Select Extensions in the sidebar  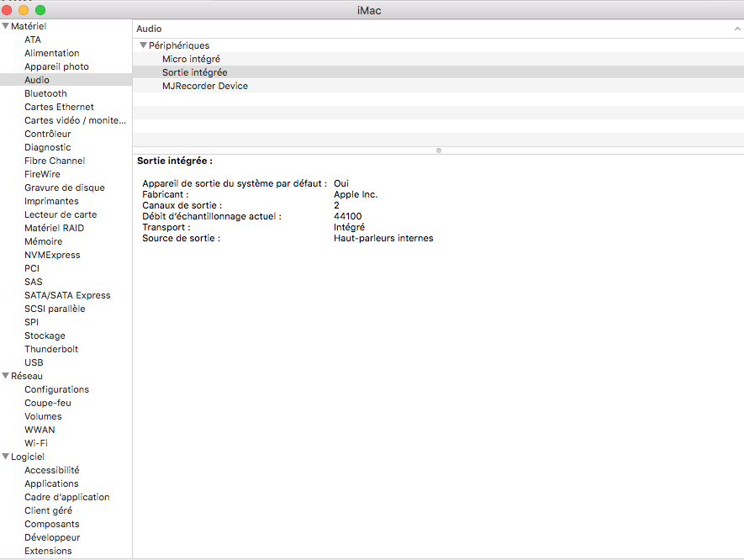48,551
